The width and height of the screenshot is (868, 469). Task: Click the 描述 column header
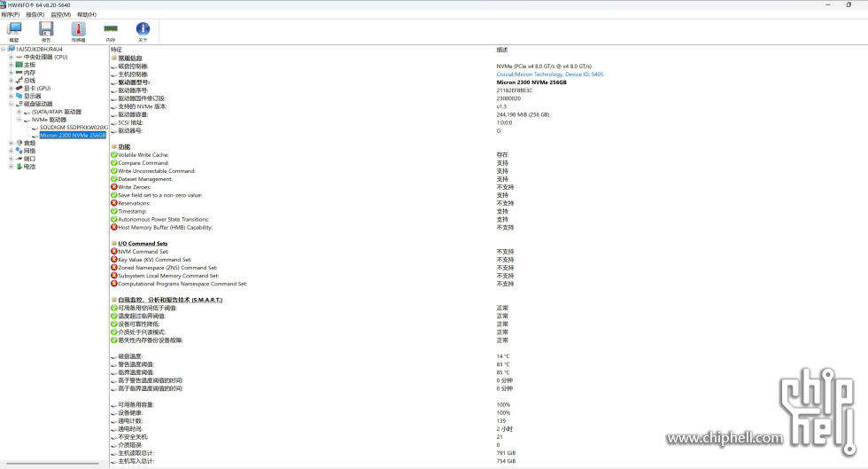tap(502, 50)
